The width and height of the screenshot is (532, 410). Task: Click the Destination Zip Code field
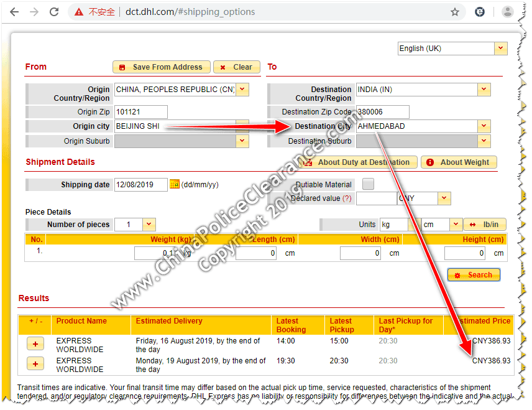[383, 112]
